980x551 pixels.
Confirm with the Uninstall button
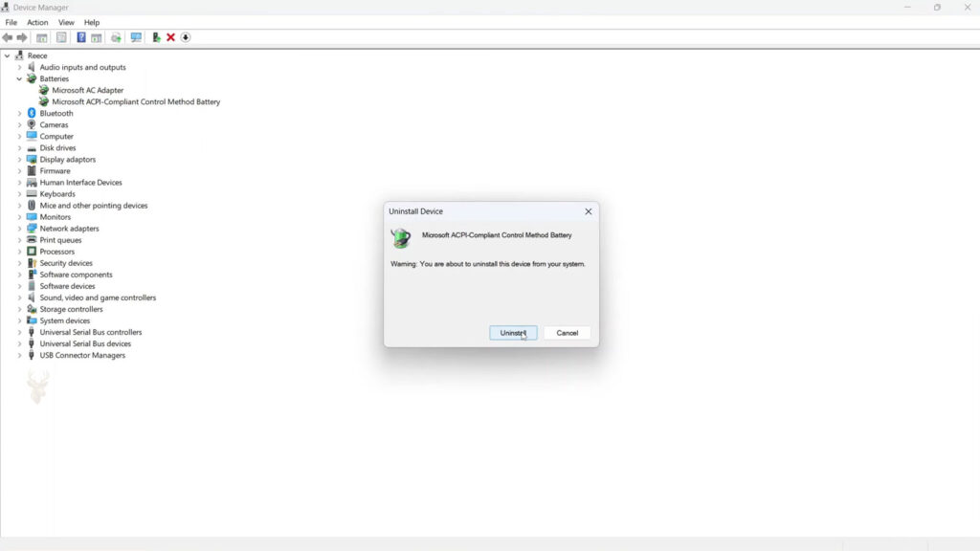click(513, 333)
